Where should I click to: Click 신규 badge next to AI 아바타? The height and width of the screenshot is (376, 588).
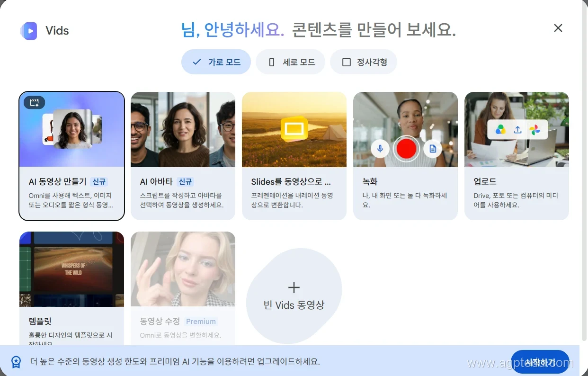click(185, 182)
